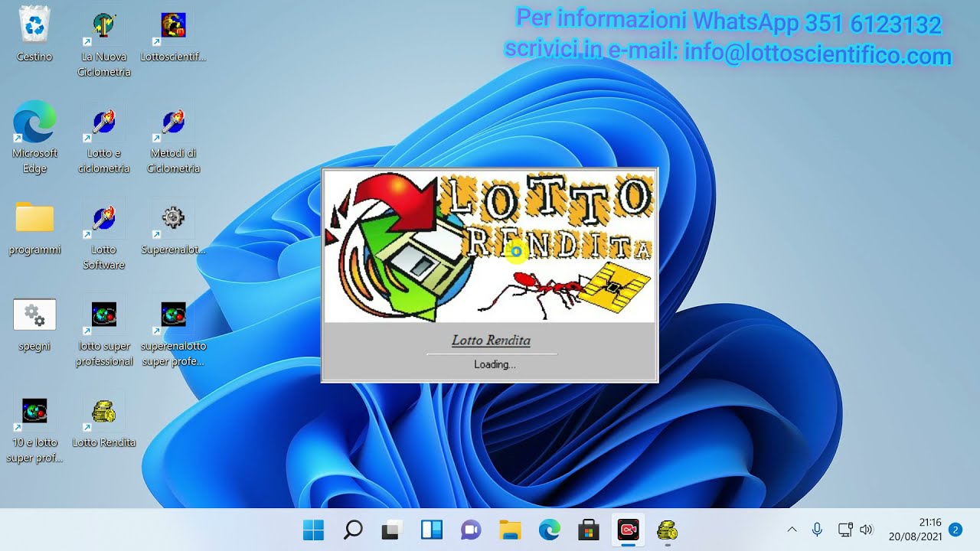Select the Lotto Software desktop shortcut
Screen dimensions: 980x551
(104, 236)
